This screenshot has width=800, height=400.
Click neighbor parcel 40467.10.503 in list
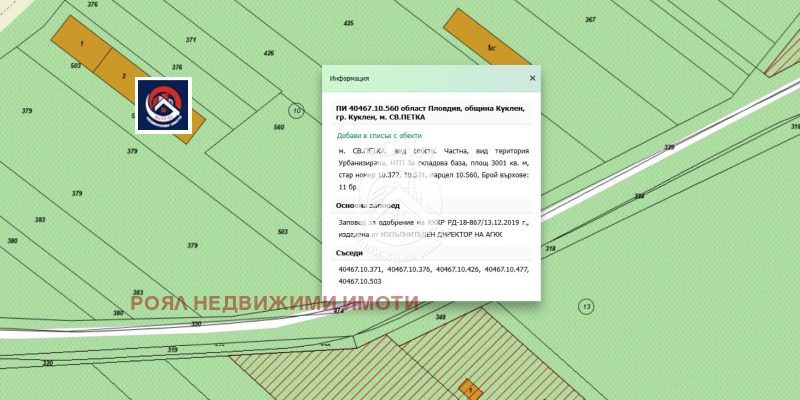(360, 282)
